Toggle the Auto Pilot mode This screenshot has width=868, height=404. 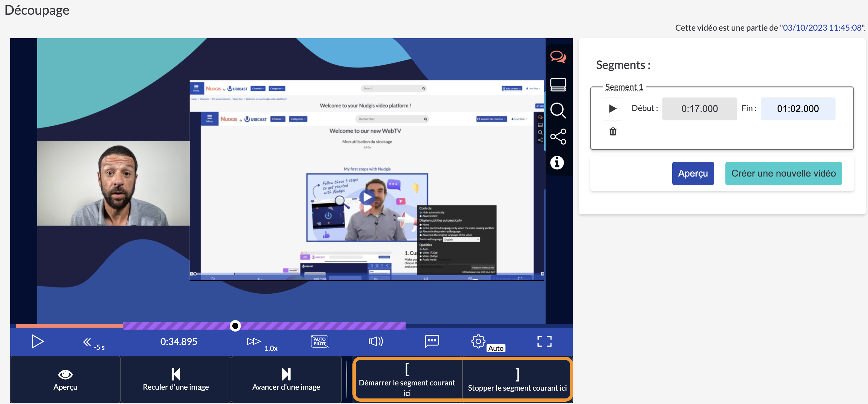[319, 341]
